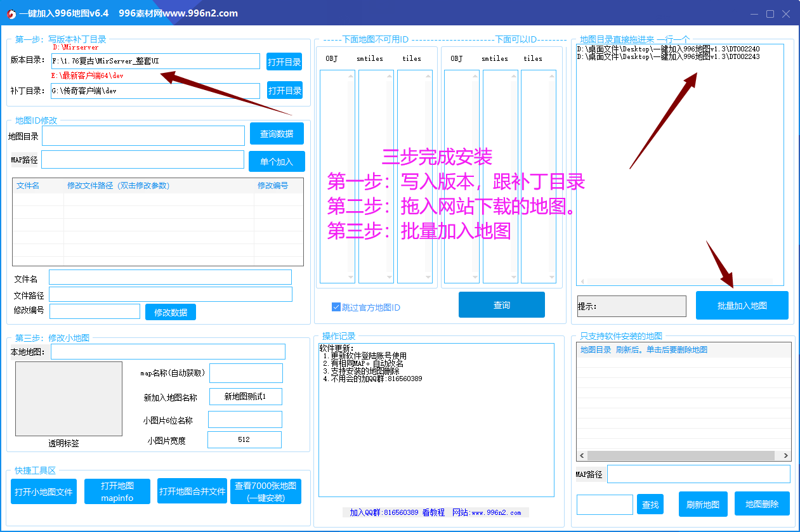点击批量加入地图按钮
Viewport: 800px width, 532px height.
pos(742,305)
